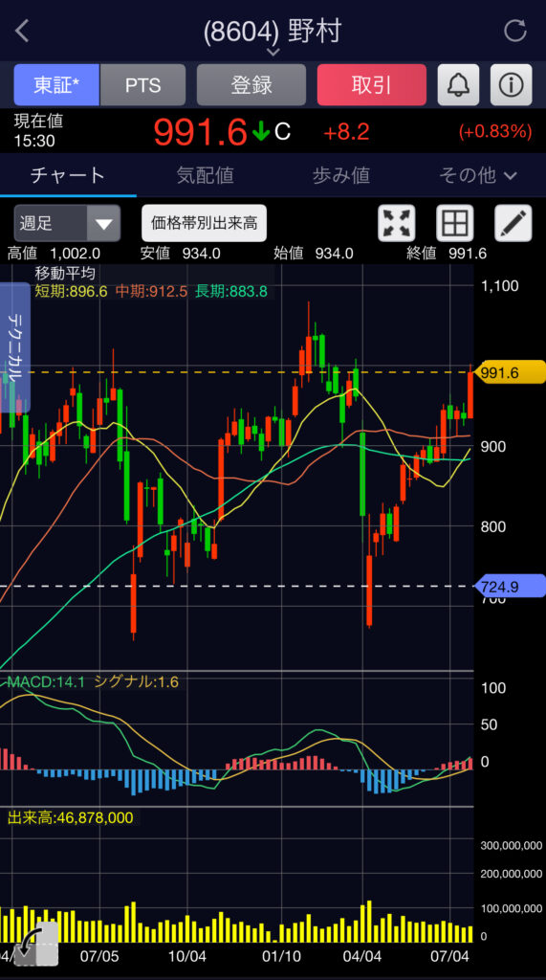Open the alert bell notification icon
Viewport: 546px width, 980px height.
click(458, 85)
